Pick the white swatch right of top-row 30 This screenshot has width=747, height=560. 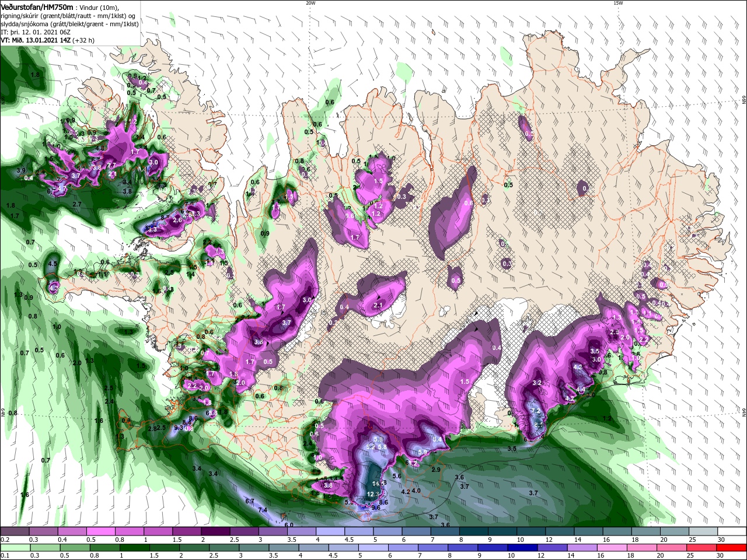[732, 531]
